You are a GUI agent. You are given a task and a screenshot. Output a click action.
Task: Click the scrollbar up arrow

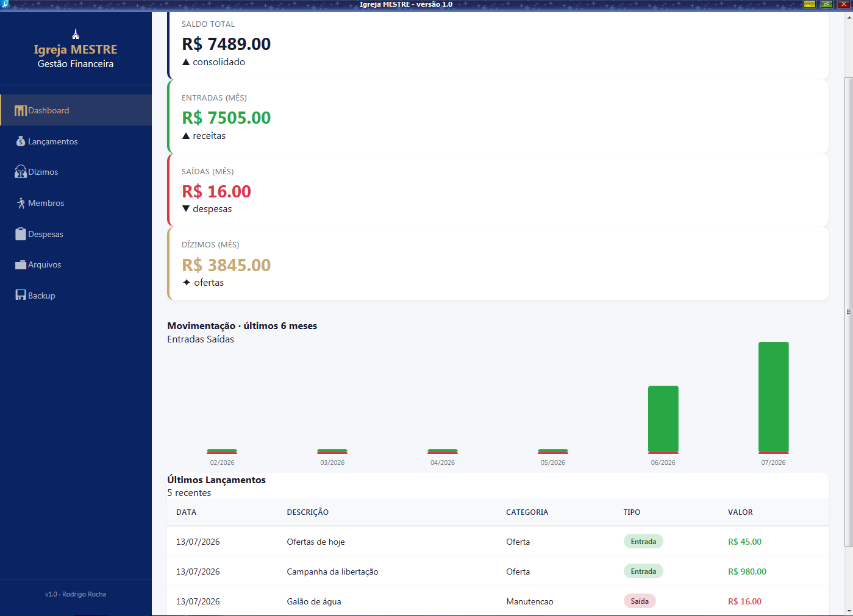pos(848,16)
